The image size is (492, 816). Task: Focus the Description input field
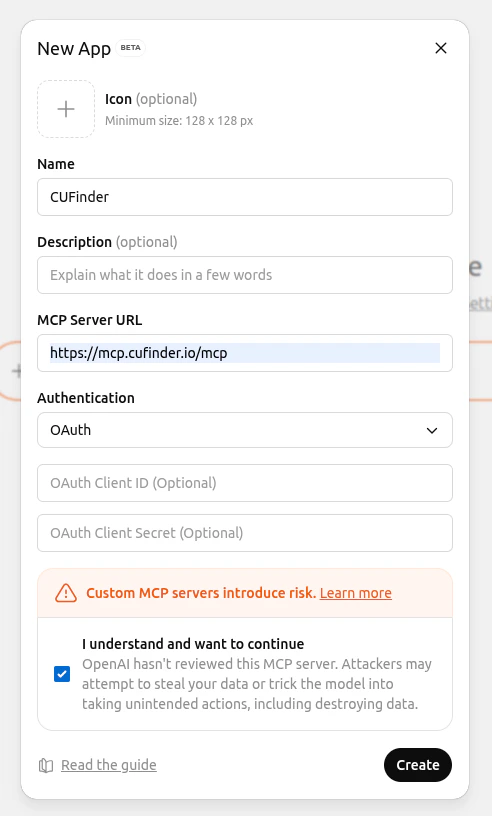click(245, 275)
